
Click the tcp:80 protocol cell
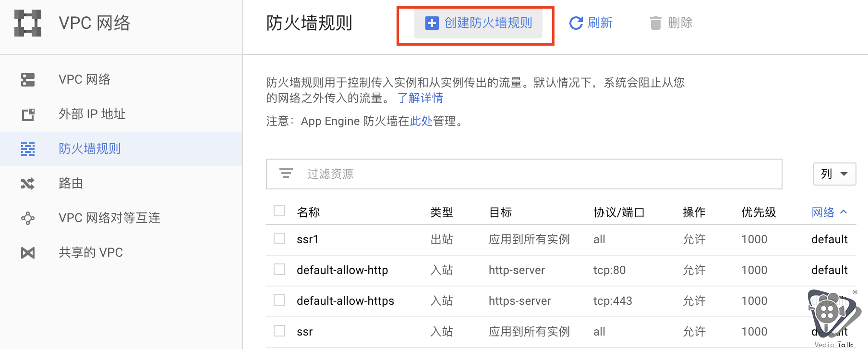click(609, 270)
